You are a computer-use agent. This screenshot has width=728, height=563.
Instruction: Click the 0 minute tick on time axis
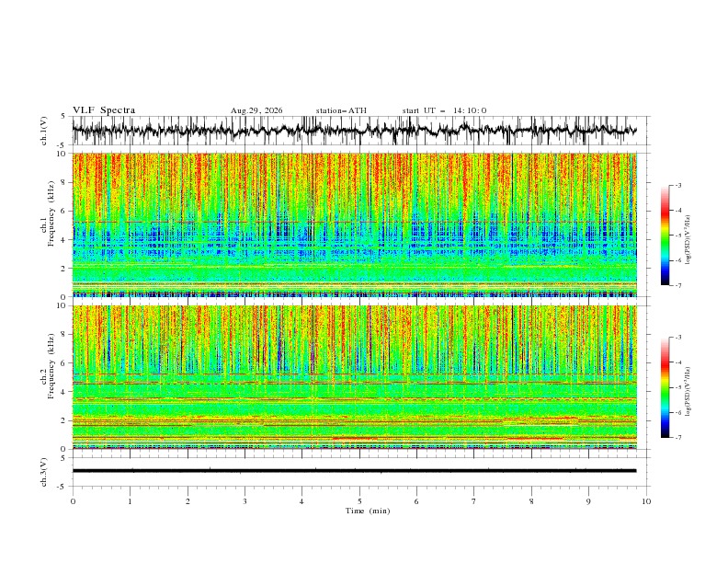tap(73, 501)
